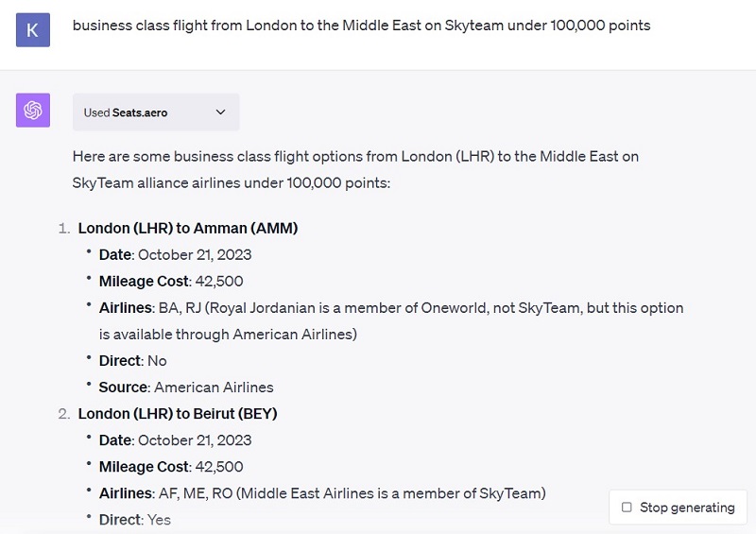Expand the Used Seats.aero plugin dropdown

[156, 112]
